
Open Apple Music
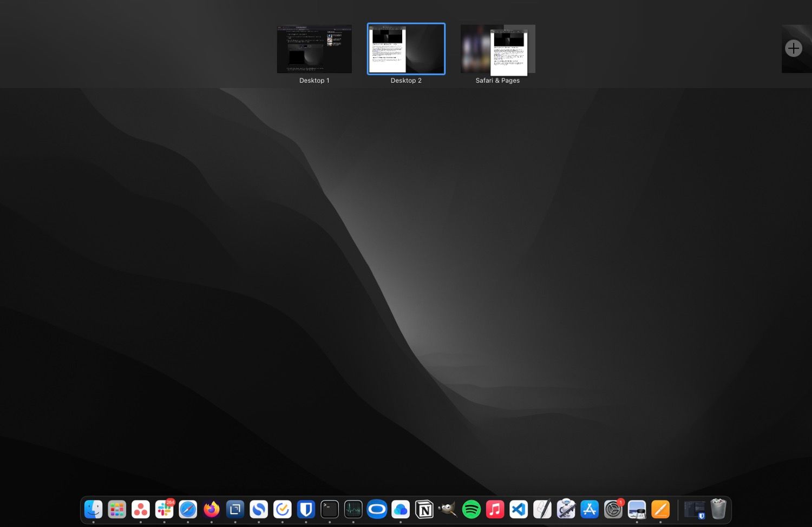click(x=495, y=509)
